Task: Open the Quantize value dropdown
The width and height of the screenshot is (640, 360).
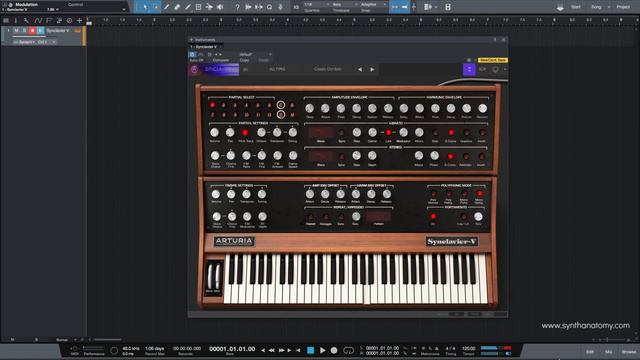Action: [x=317, y=4]
